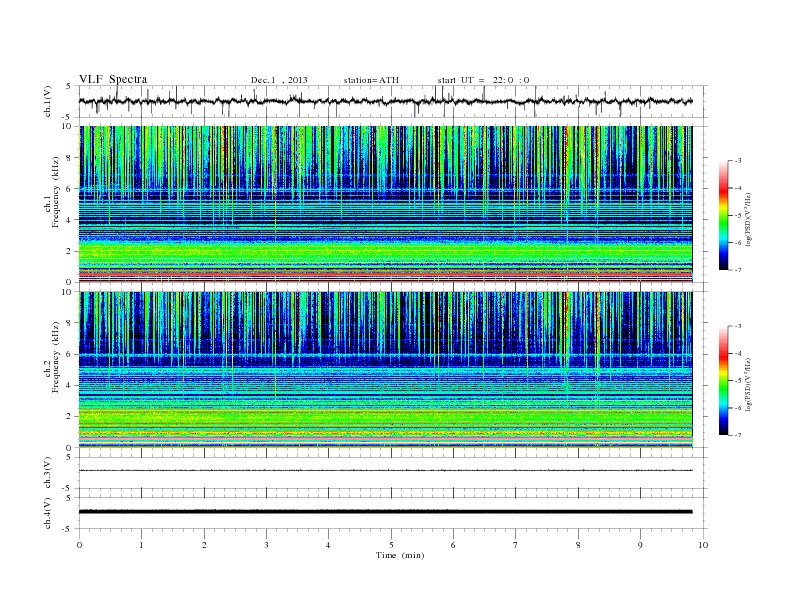Click inside the ch.2 spectrogram panel
This screenshot has width=792, height=612.
click(385, 370)
